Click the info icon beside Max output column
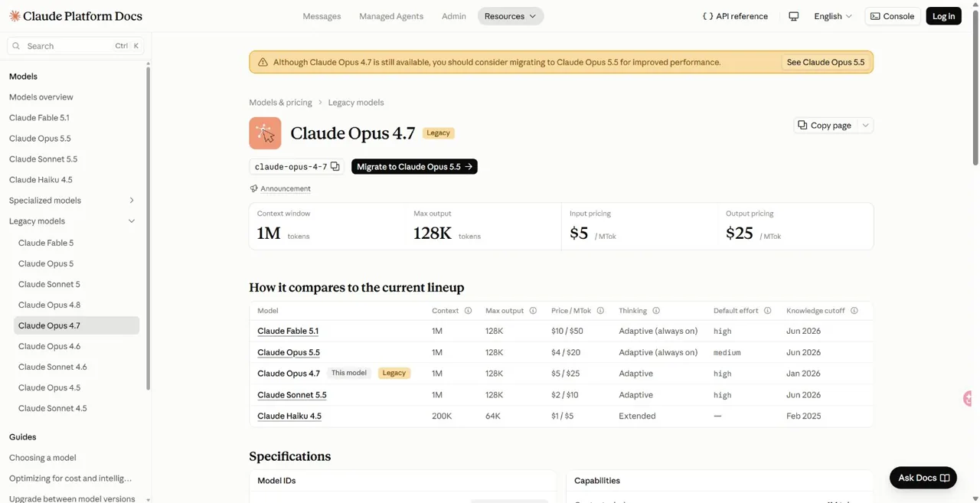 (x=533, y=311)
